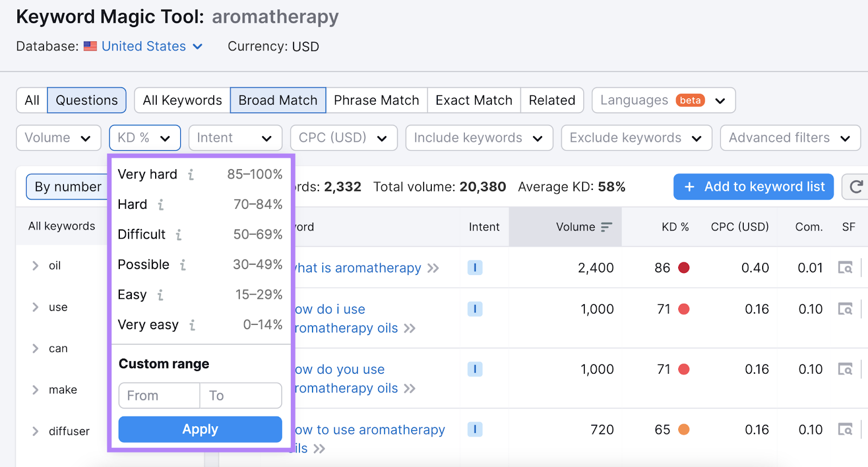This screenshot has width=868, height=467.
Task: Click info icon next to Difficult
Action: pyautogui.click(x=178, y=235)
